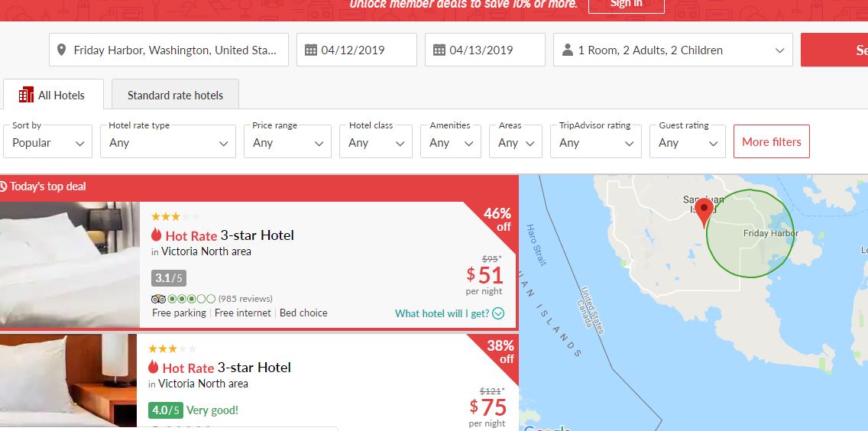
Task: Click the TripAdvisor owl rating icon
Action: [159, 299]
